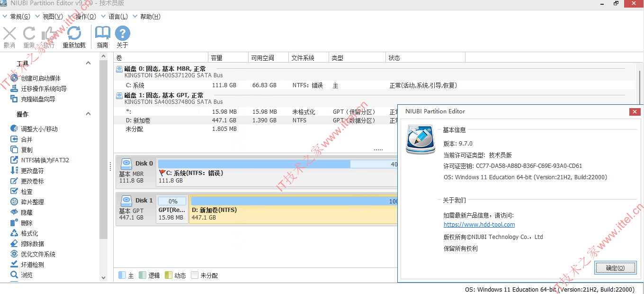Image resolution: width=644 pixels, height=294 pixels.
Task: Click the 未格式化 file system cell
Action: pos(304,112)
